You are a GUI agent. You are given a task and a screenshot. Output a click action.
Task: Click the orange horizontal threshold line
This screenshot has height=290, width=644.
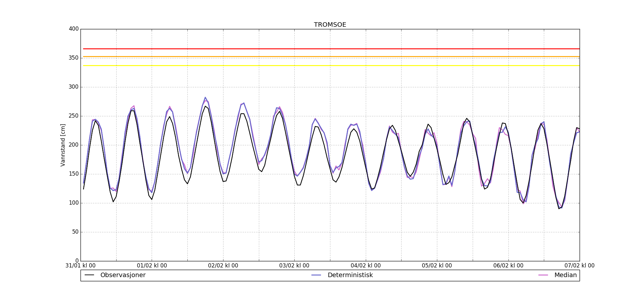(x=331, y=57)
